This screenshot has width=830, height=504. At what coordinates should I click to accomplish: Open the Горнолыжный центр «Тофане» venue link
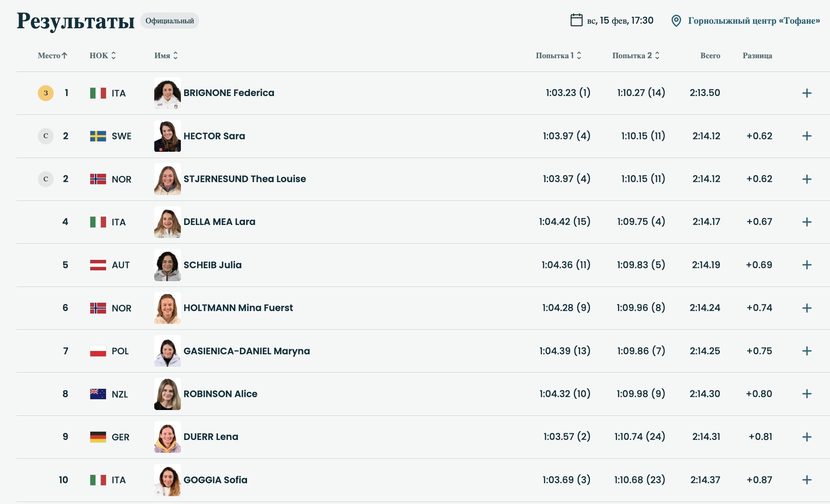click(x=753, y=21)
